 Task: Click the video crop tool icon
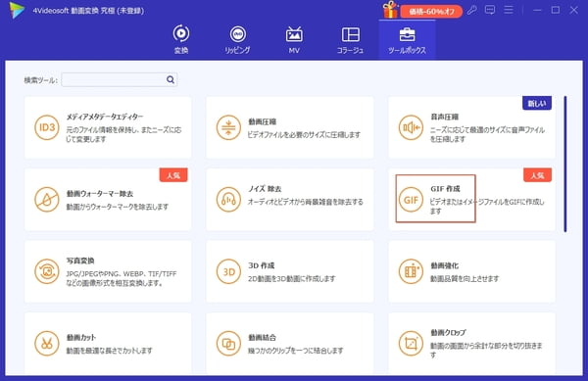click(x=411, y=343)
